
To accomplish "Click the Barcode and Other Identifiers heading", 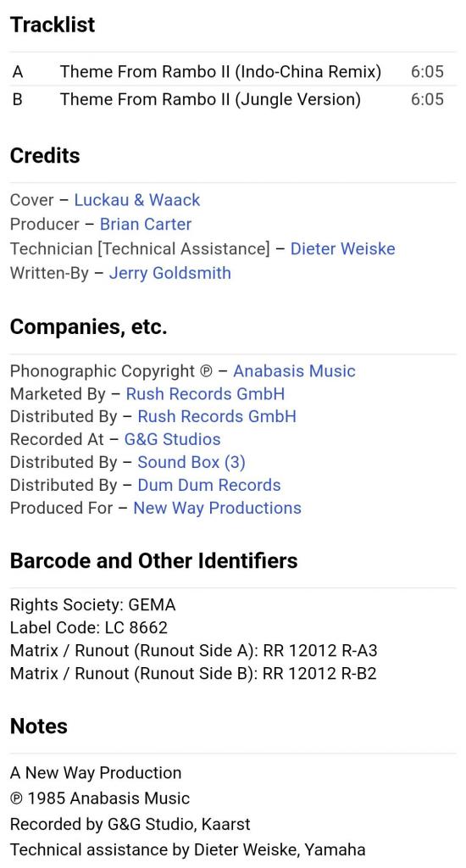I will pyautogui.click(x=154, y=561).
